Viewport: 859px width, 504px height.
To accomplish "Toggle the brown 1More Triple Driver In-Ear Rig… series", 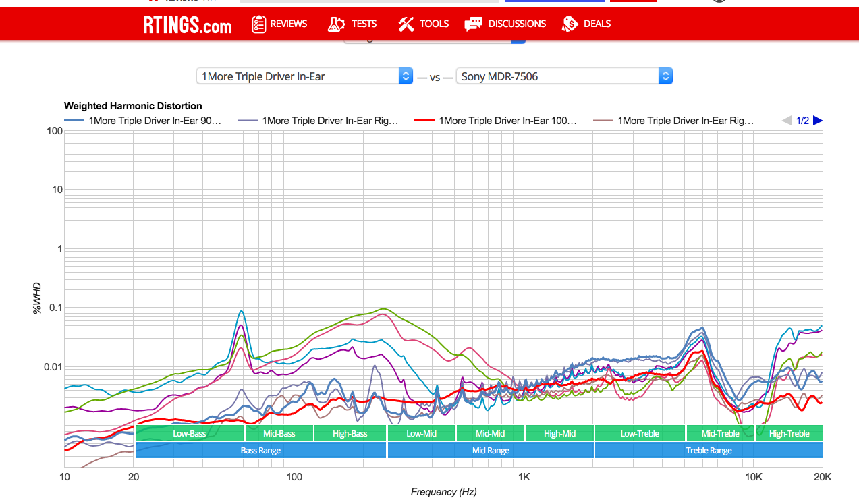I will (673, 121).
